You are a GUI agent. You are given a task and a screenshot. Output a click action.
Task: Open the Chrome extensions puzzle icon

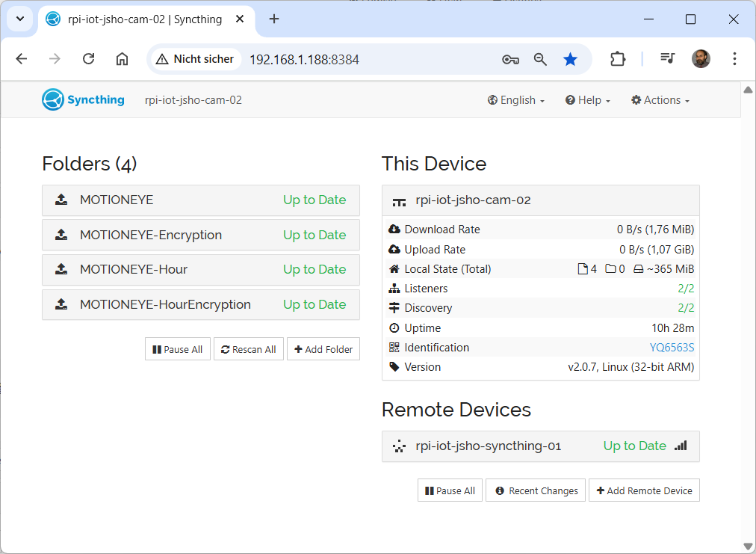tap(617, 59)
